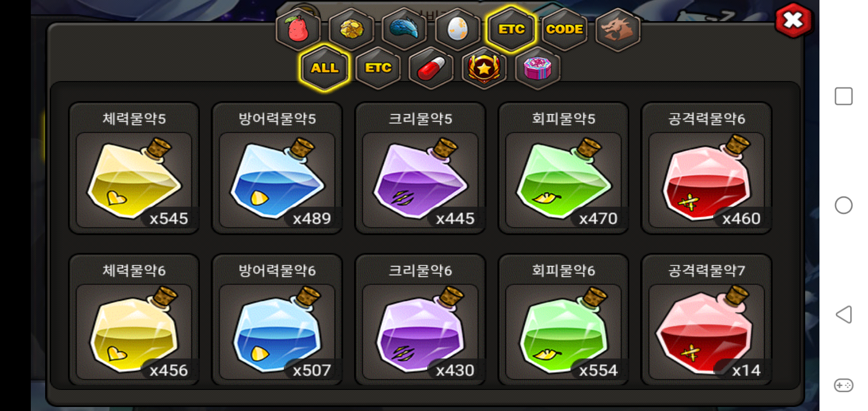
Task: Filter by star medal badge icon
Action: pyautogui.click(x=484, y=68)
